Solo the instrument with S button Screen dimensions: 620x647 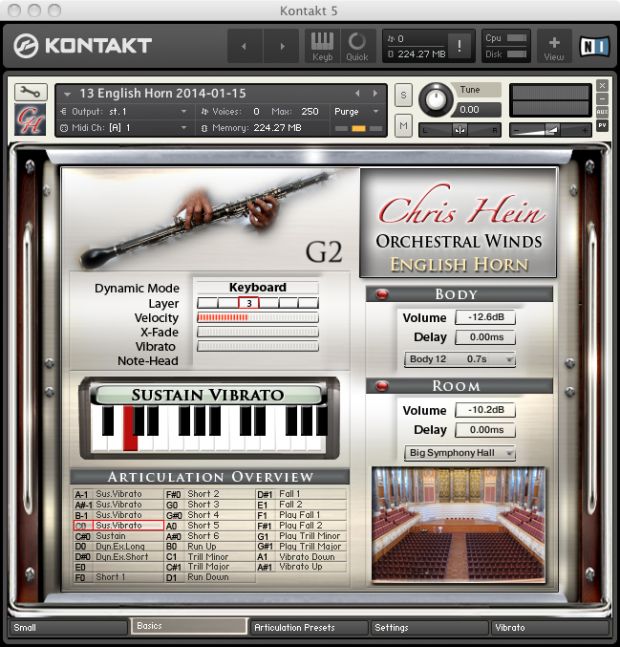403,95
